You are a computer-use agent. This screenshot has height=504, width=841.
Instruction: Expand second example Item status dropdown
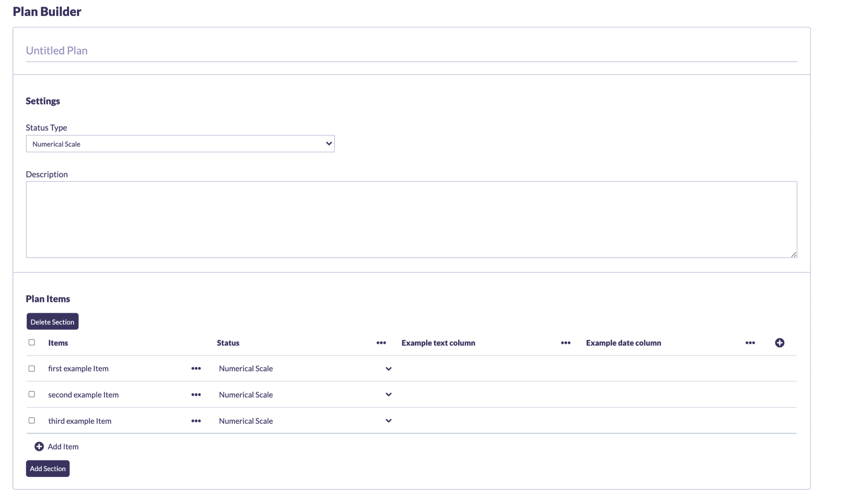(x=388, y=395)
